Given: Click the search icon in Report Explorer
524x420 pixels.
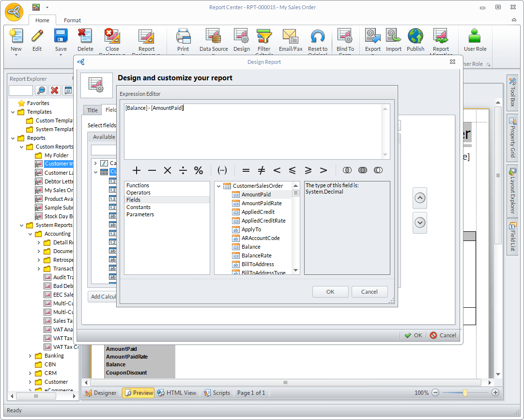Looking at the screenshot, I should [41, 90].
